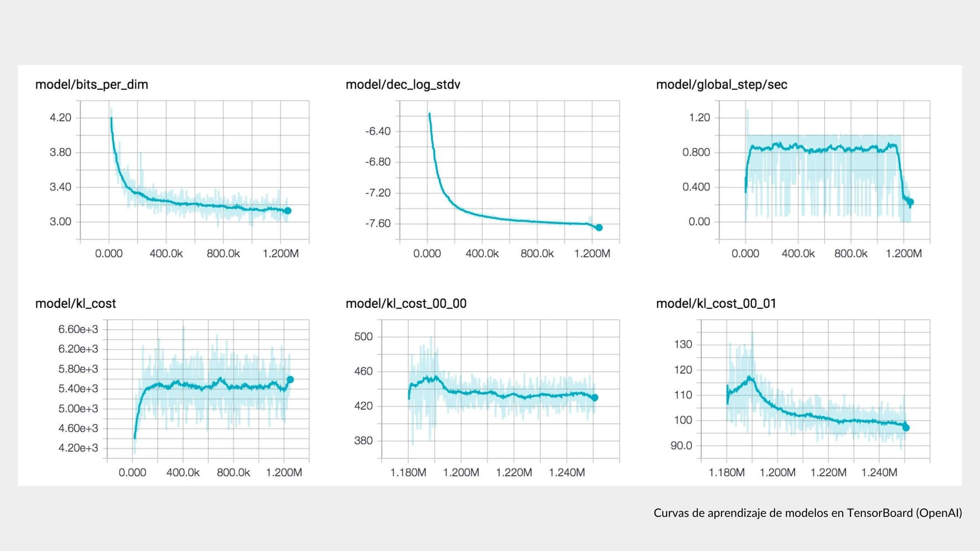
Task: Click the 0.800 y-axis label in global_step/sec
Action: coord(696,152)
